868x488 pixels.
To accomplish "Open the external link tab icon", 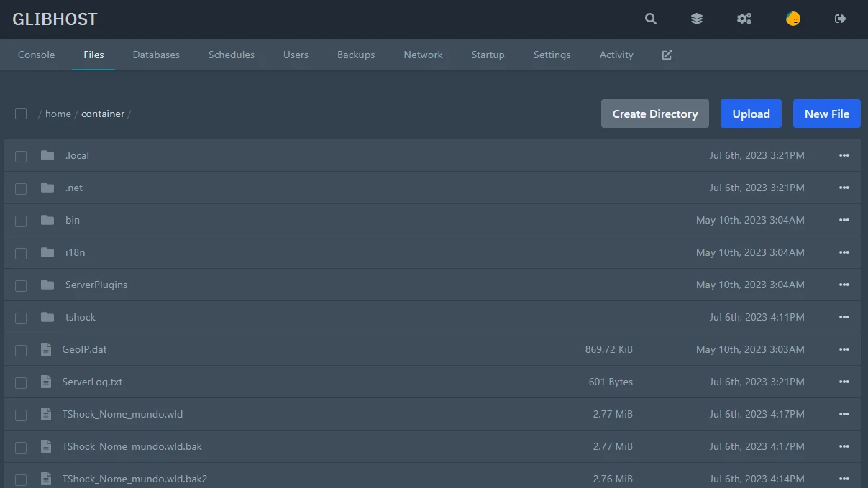I will pos(667,55).
